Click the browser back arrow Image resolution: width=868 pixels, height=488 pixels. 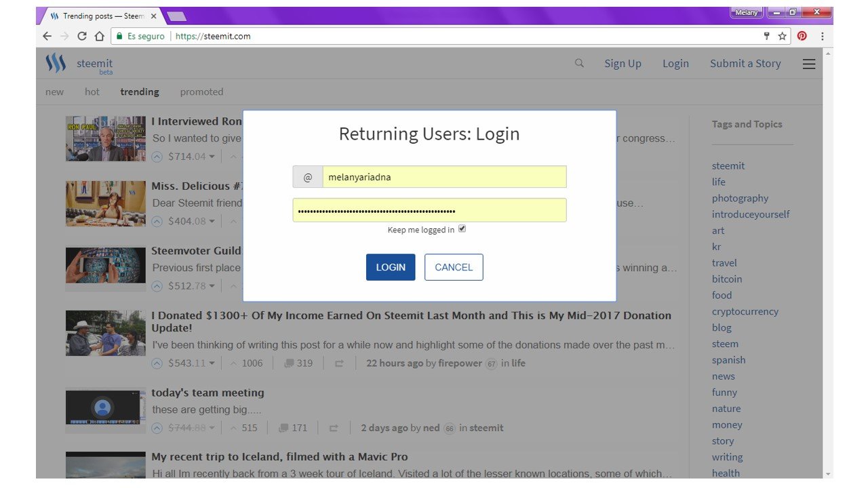[x=47, y=36]
